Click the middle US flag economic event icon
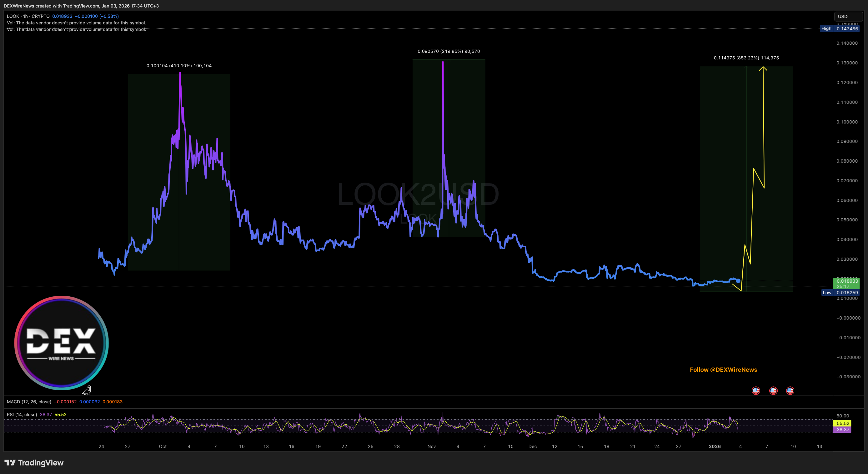This screenshot has height=474, width=868. point(773,391)
